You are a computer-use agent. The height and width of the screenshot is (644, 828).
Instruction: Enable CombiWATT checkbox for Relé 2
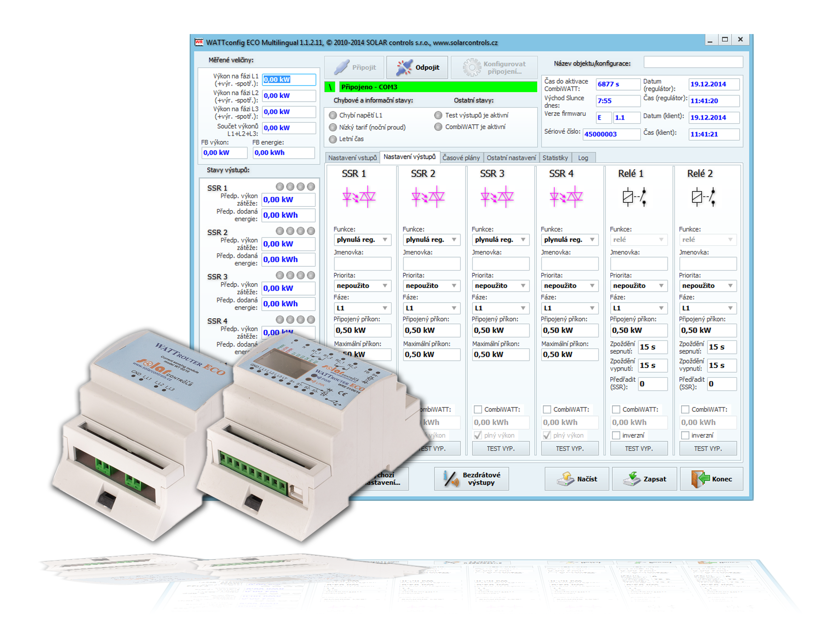point(685,409)
